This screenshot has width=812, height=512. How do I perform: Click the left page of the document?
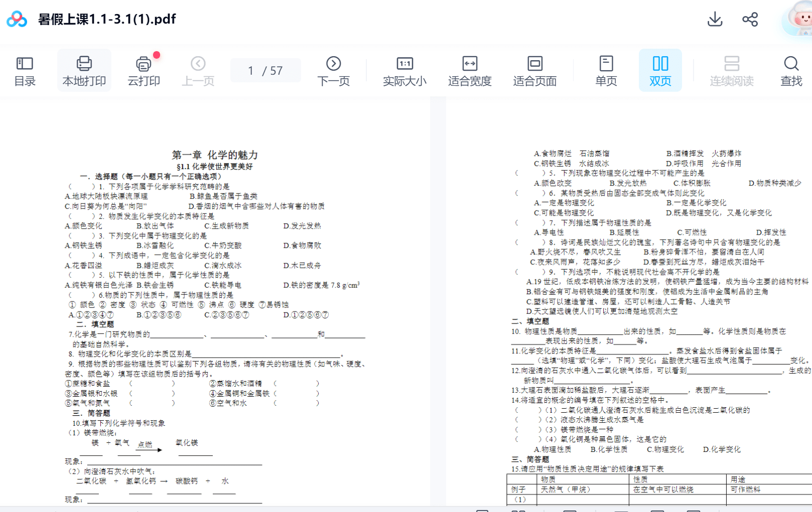point(215,301)
